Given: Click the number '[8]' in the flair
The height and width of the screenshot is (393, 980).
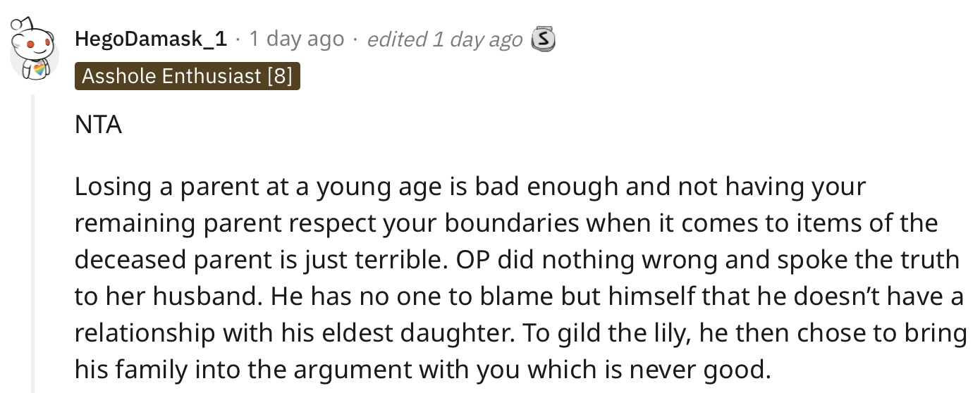Looking at the screenshot, I should 281,76.
